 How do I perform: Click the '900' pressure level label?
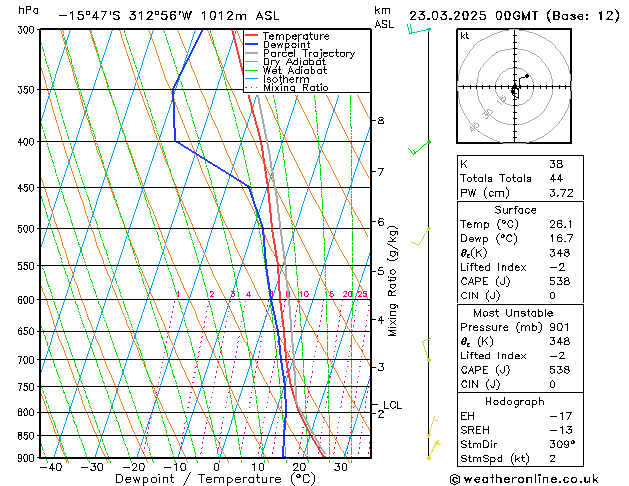28,458
